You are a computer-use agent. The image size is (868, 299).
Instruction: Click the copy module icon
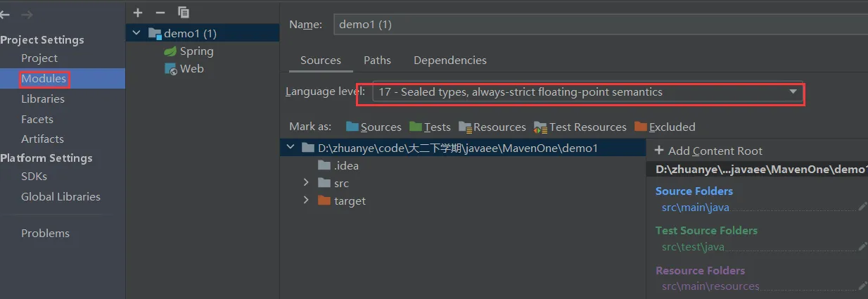pos(184,13)
